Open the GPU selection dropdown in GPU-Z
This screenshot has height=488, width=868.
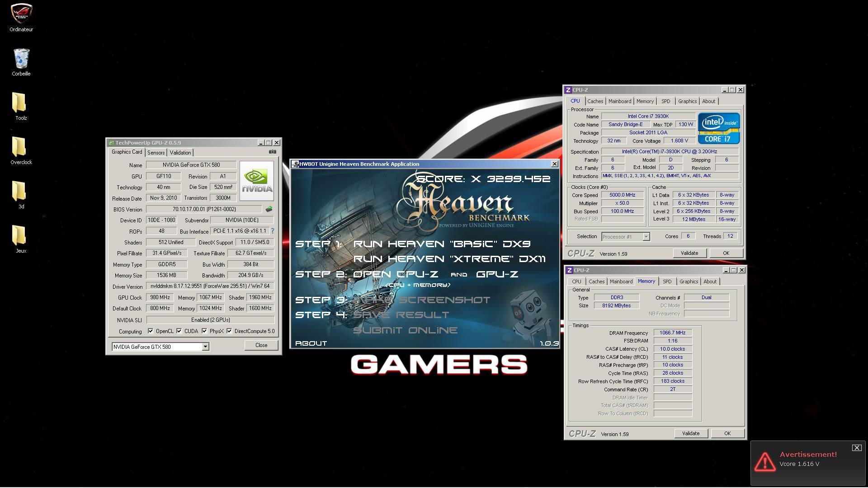coord(205,347)
